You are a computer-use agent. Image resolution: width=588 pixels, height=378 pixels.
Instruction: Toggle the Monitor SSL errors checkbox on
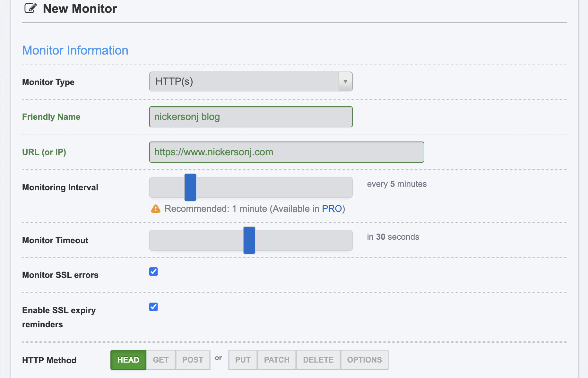pos(153,271)
